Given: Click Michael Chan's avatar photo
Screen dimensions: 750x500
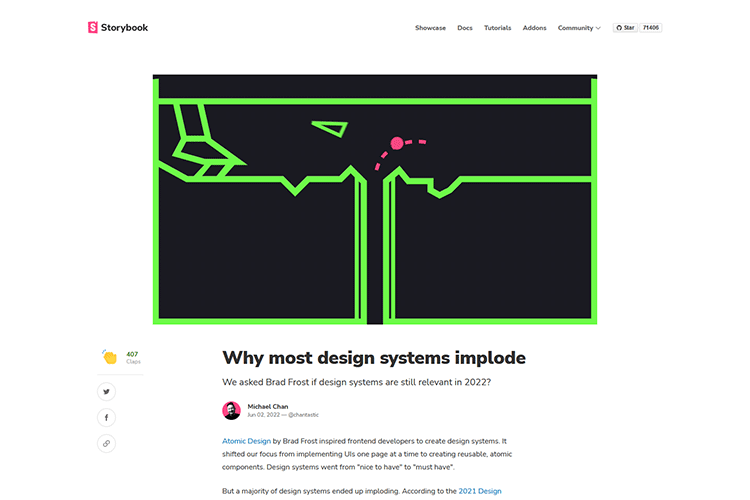Looking at the screenshot, I should click(232, 411).
